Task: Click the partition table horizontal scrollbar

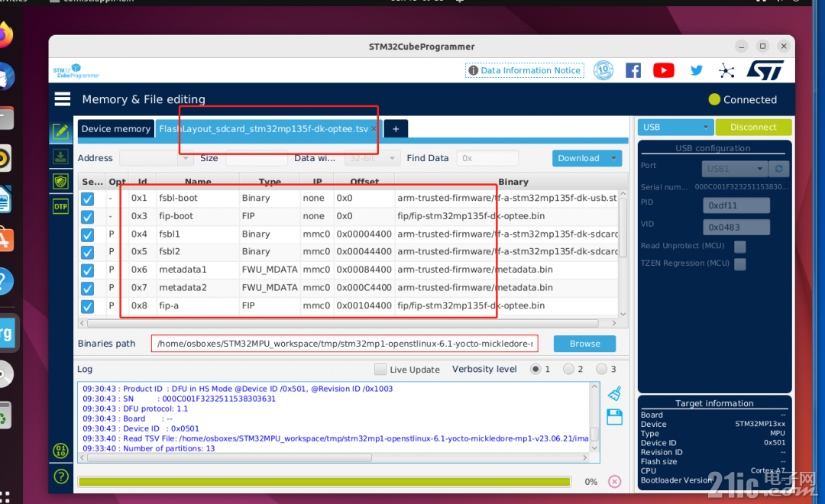Action: click(x=342, y=322)
